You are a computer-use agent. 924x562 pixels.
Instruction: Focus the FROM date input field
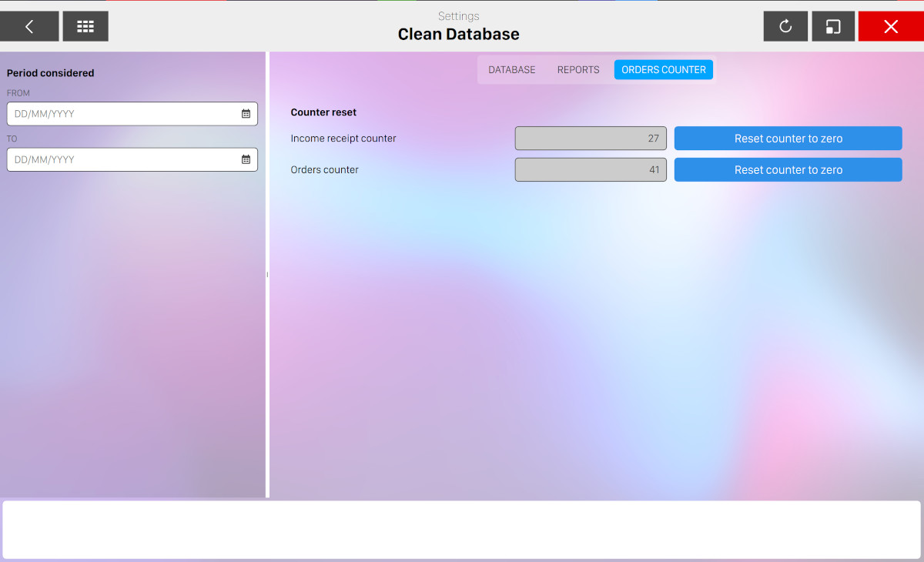click(x=123, y=114)
